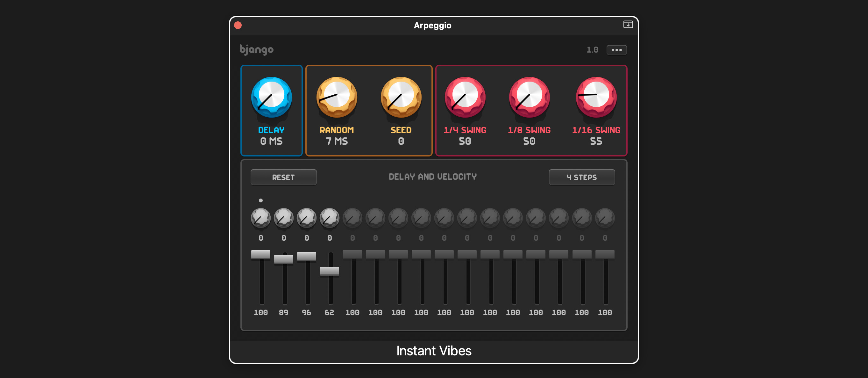Click the fifth step velocity fader
The image size is (868, 378).
click(x=352, y=255)
